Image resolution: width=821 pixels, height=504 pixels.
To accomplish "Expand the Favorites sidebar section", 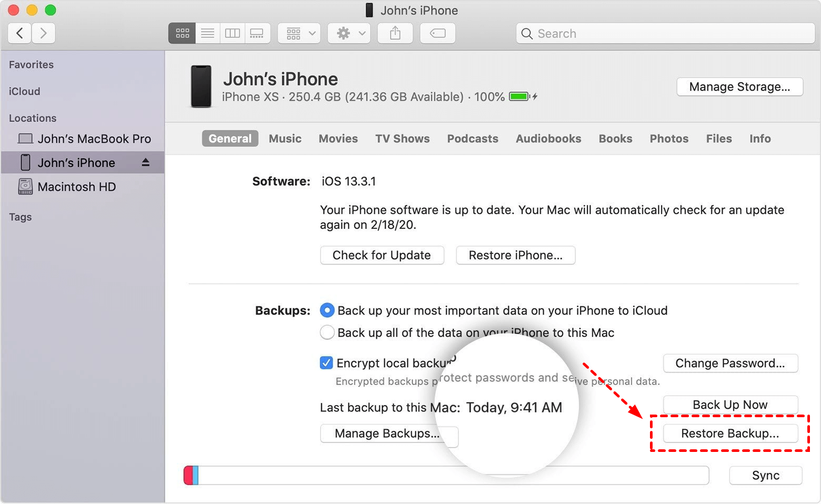I will pos(31,65).
